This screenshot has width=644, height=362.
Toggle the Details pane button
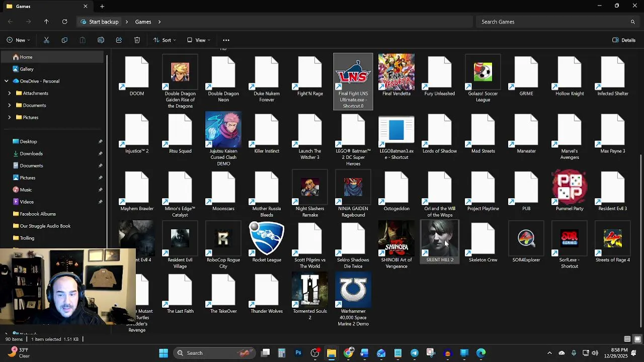pyautogui.click(x=624, y=40)
